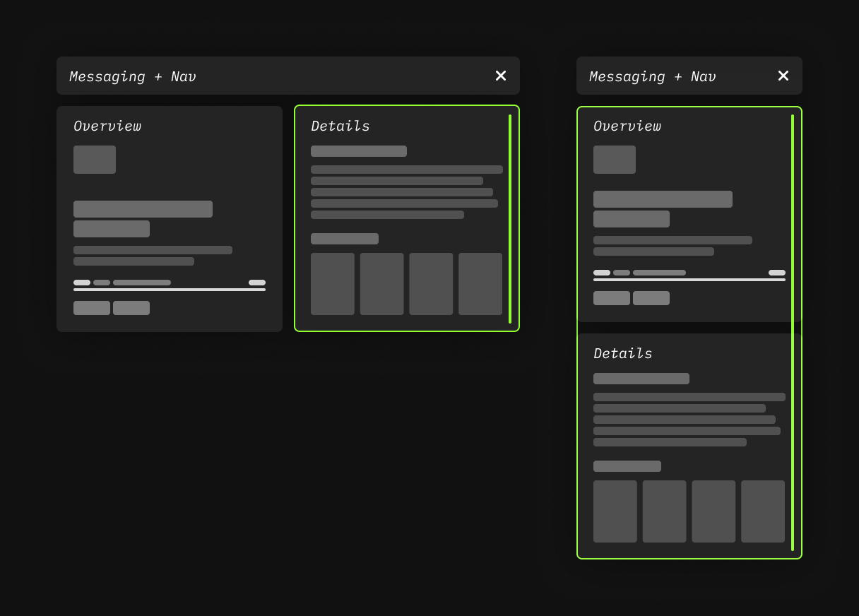Click the avatar placeholder in narrow Overview card
859x616 pixels.
pos(615,160)
